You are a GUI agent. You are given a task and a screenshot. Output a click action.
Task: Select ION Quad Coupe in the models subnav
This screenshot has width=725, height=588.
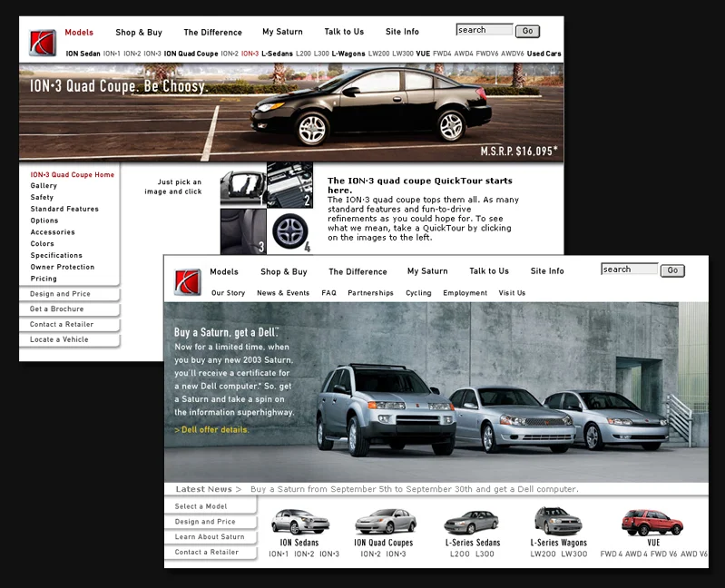(191, 54)
